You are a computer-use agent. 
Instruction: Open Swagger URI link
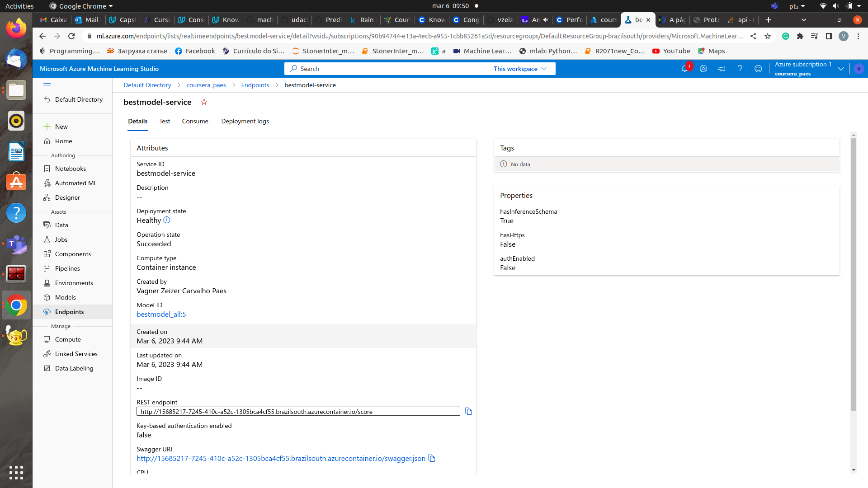tap(280, 458)
